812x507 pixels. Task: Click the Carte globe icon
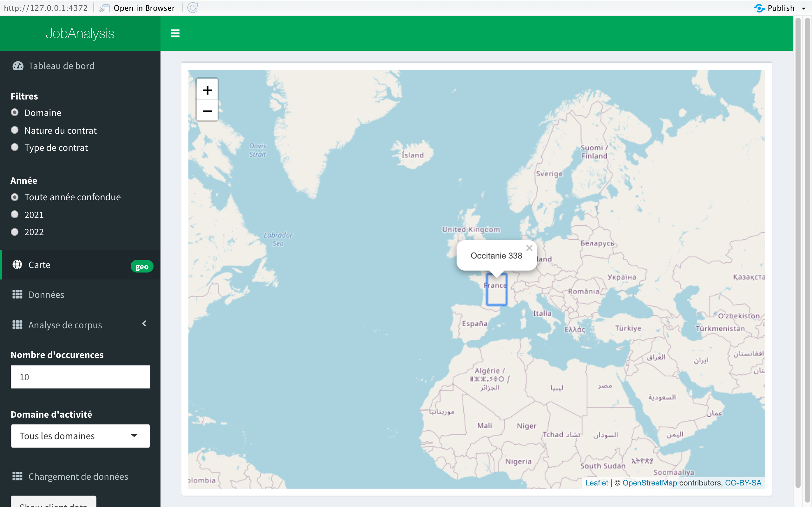coord(18,265)
